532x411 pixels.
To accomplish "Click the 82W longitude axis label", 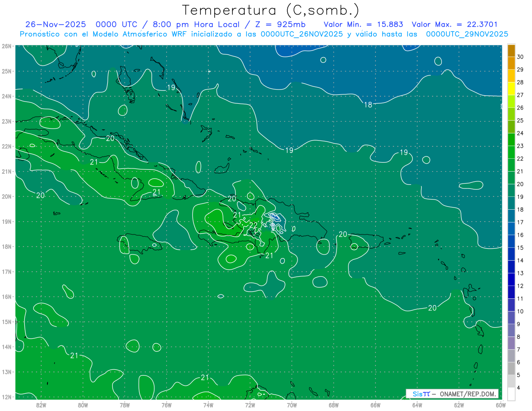I will (41, 405).
